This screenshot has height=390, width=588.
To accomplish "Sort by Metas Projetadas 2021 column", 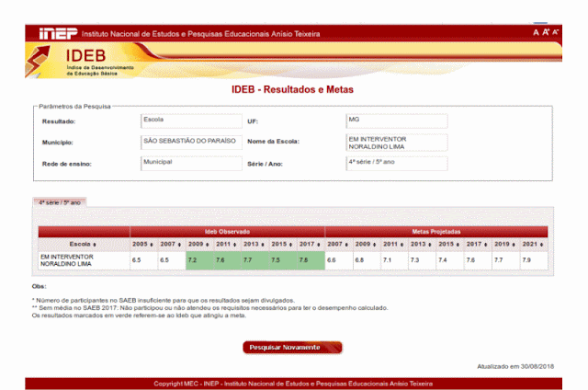I will (534, 244).
